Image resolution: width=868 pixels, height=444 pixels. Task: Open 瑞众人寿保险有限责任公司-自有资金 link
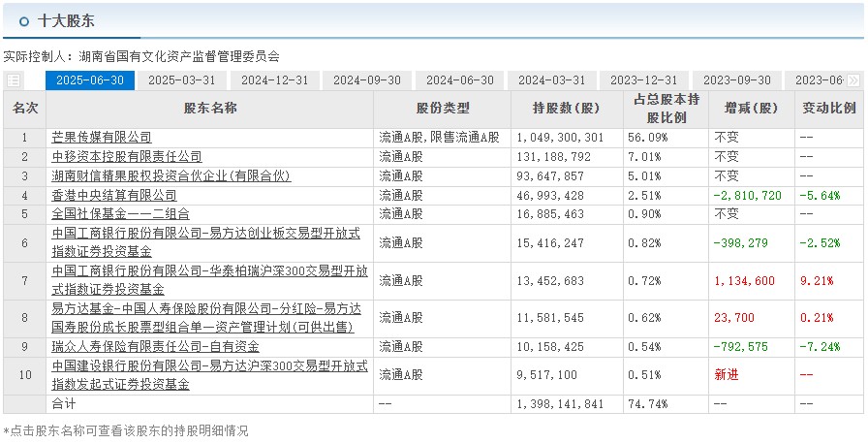pyautogui.click(x=156, y=347)
